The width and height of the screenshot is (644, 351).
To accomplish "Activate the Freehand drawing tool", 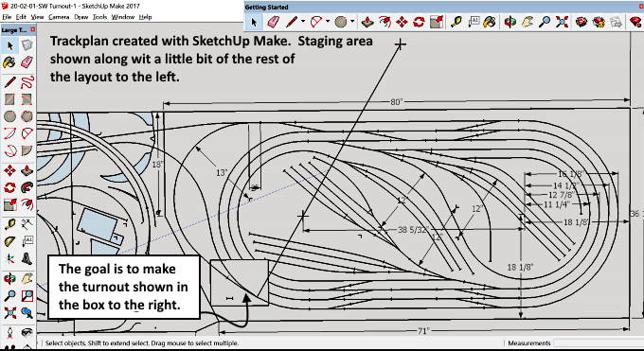I will (27, 82).
